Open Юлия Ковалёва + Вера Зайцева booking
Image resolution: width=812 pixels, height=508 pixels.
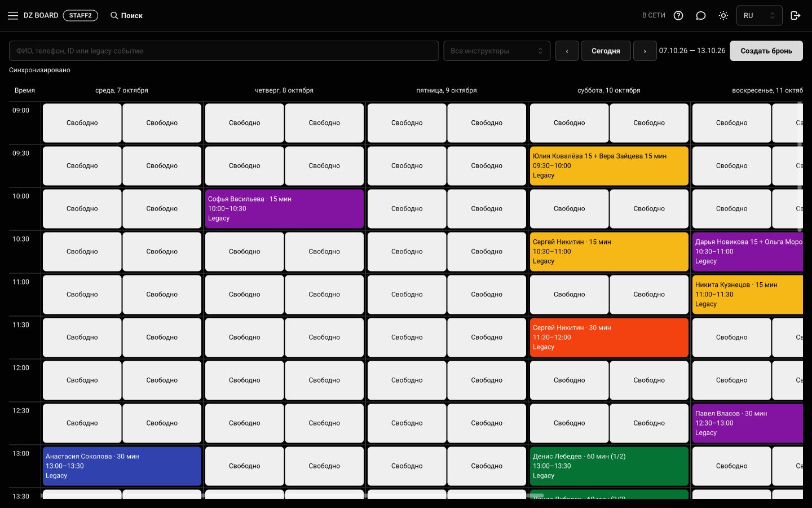coord(609,166)
